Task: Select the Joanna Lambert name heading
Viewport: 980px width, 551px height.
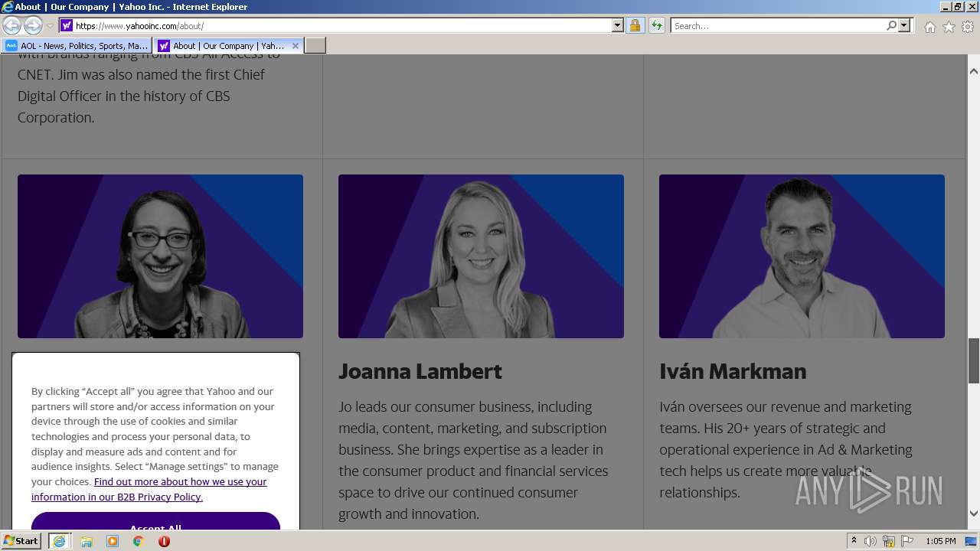Action: tap(420, 371)
